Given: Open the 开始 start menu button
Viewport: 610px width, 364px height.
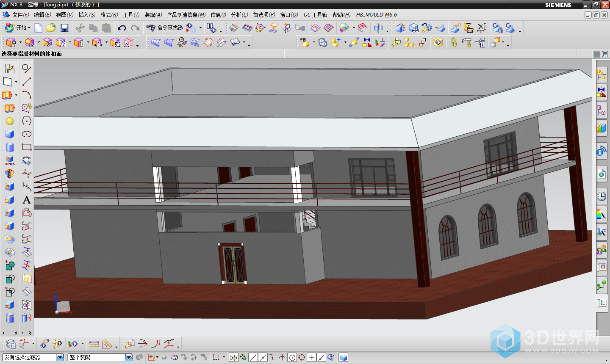Looking at the screenshot, I should [x=17, y=28].
